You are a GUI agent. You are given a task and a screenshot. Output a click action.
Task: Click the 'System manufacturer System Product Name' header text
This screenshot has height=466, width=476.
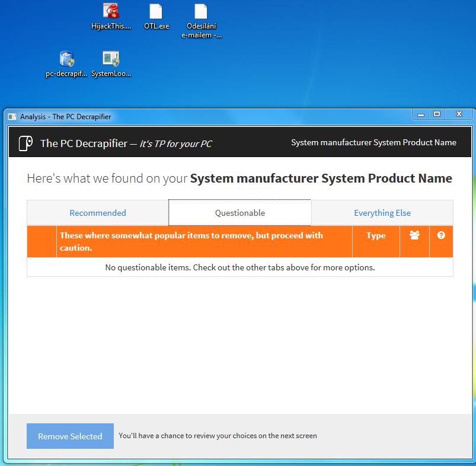point(373,142)
